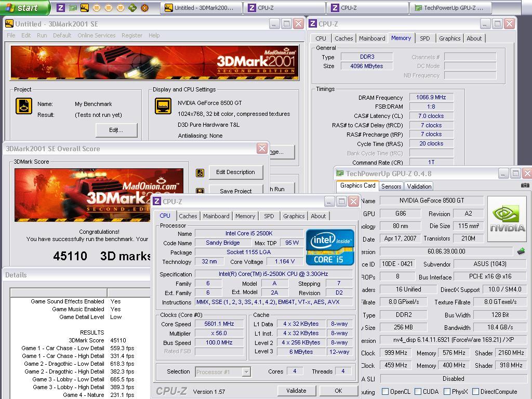
Task: Click the Edit... button in the Project section
Action: tap(116, 130)
